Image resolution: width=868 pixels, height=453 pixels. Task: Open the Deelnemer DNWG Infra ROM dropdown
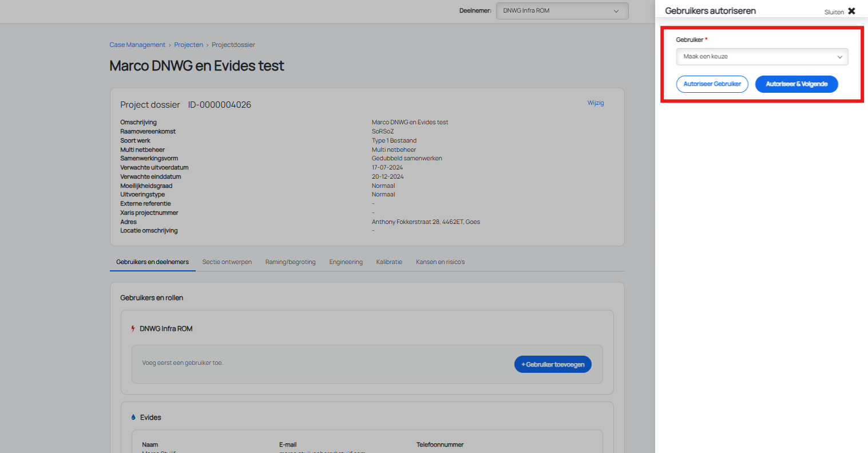pyautogui.click(x=562, y=11)
